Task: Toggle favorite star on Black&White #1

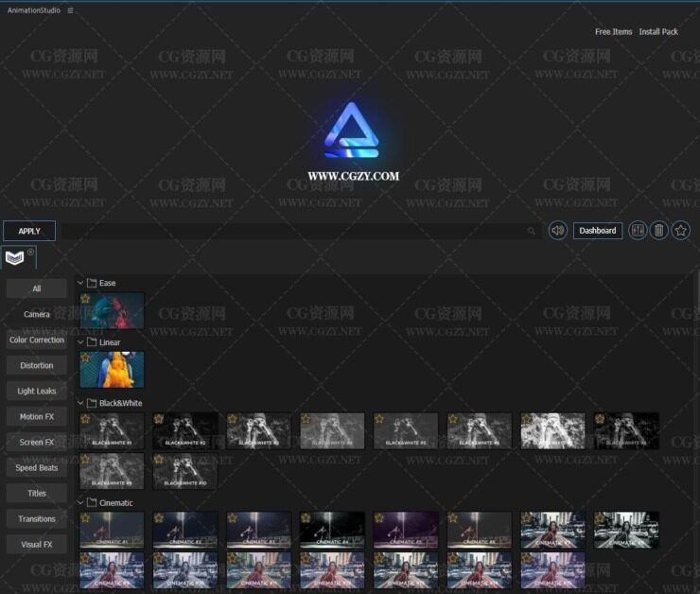Action: [85, 419]
